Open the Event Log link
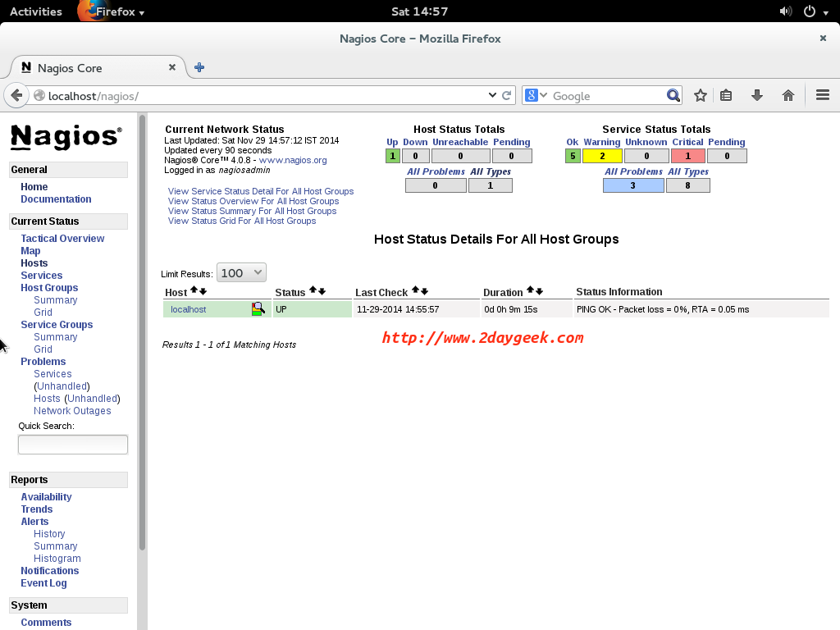The width and height of the screenshot is (840, 630). coord(44,583)
